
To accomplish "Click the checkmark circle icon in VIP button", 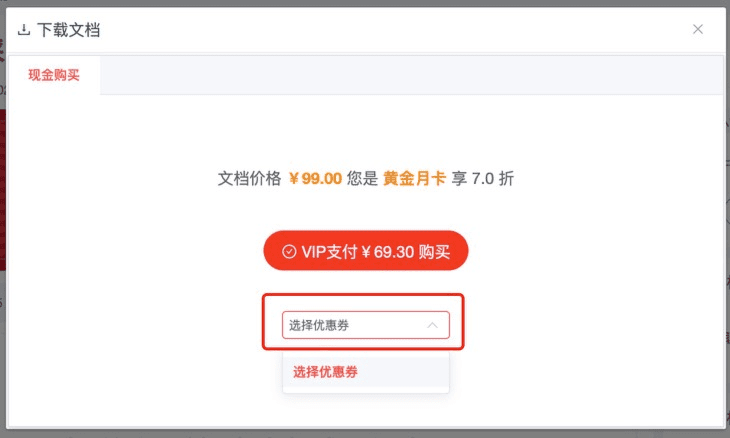I will [x=289, y=251].
